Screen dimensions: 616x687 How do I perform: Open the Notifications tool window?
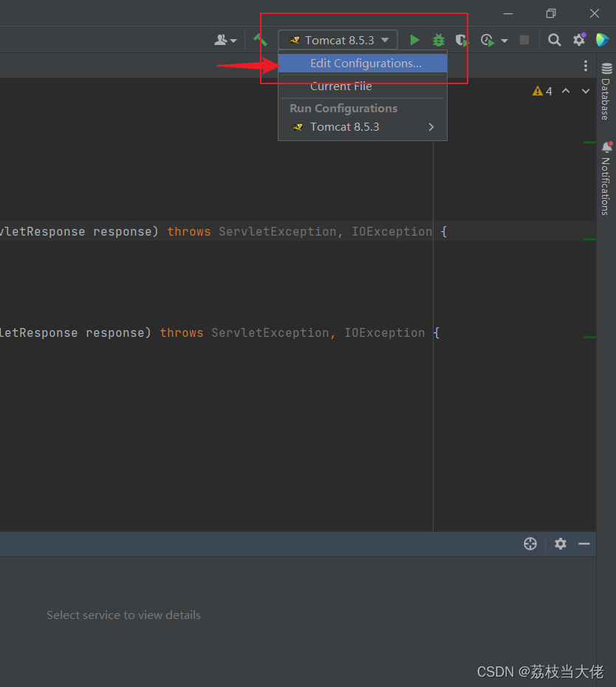(x=606, y=178)
